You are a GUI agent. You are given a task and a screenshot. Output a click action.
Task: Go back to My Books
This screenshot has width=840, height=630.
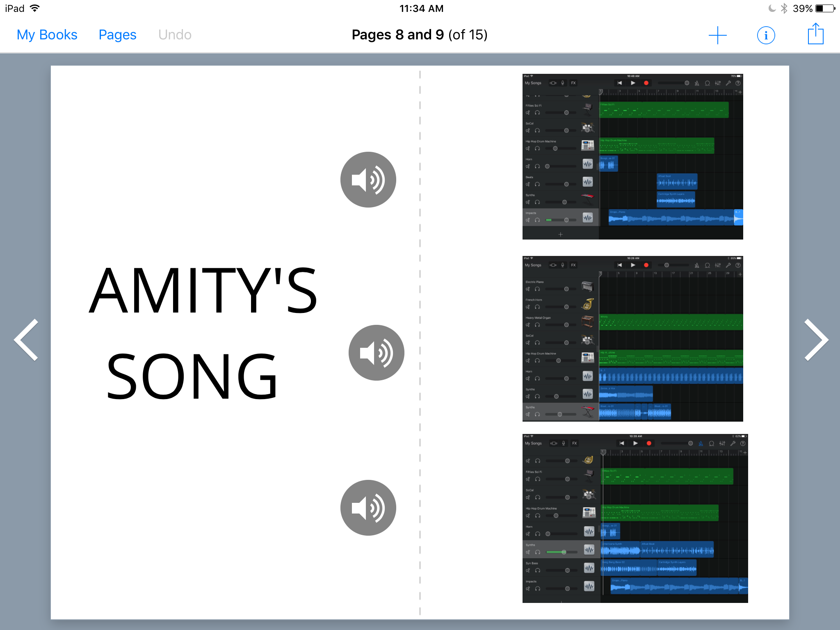[x=47, y=34]
